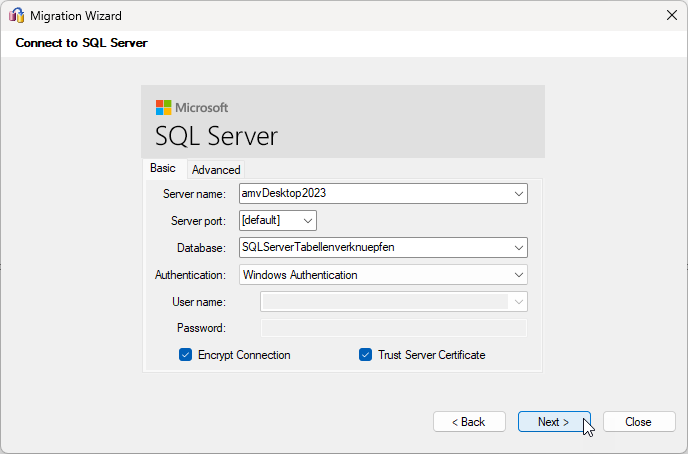Image resolution: width=688 pixels, height=454 pixels.
Task: Expand the Database dropdown arrow
Action: coord(519,248)
